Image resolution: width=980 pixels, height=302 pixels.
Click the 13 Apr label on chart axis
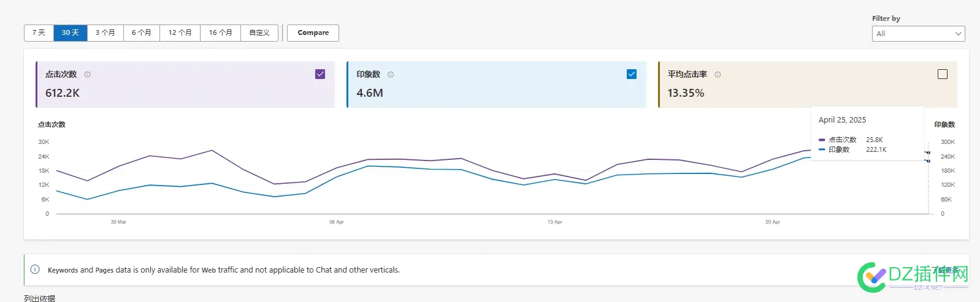[x=554, y=222]
